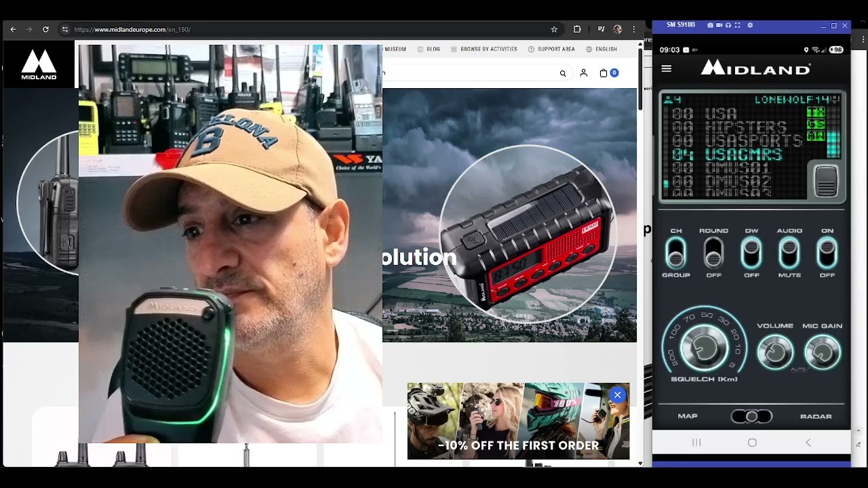Toggle fullscreen in SM S918B window
Viewport: 868px width, 488px height.
click(x=737, y=25)
